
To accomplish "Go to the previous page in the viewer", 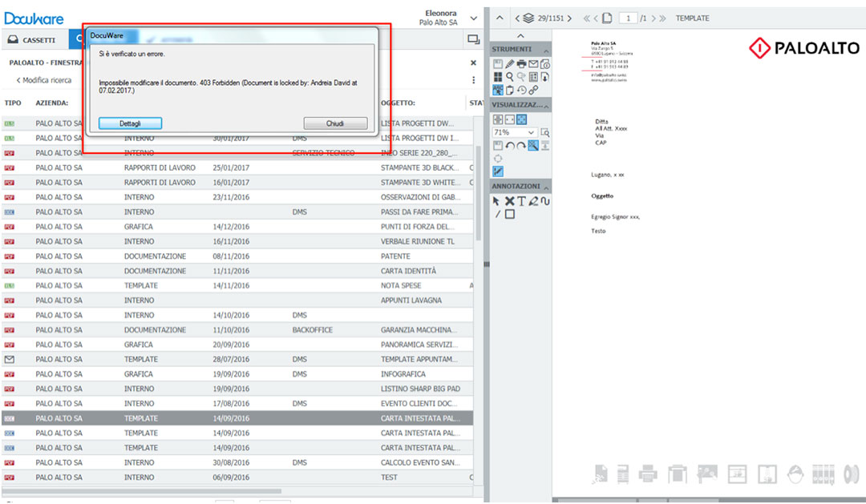I will (x=596, y=18).
